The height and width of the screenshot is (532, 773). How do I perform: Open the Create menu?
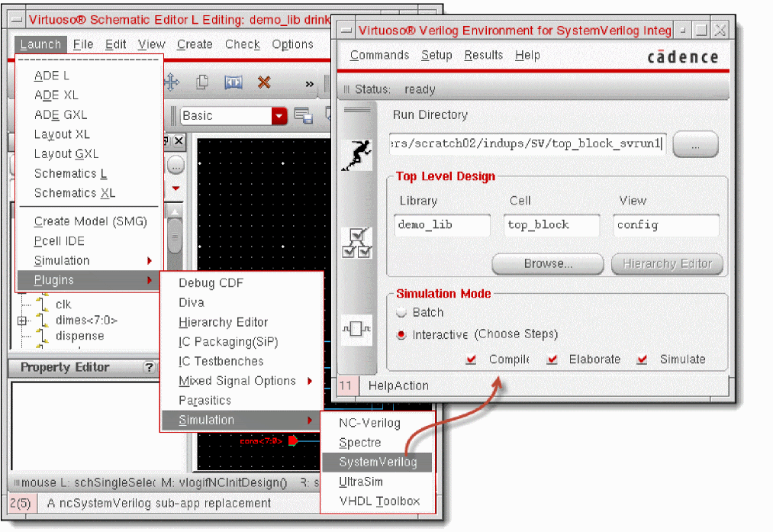pyautogui.click(x=195, y=44)
